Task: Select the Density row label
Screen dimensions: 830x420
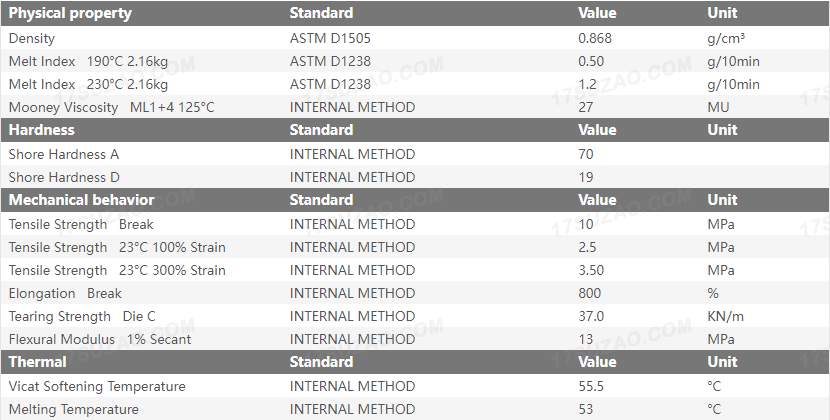Action: pos(32,38)
